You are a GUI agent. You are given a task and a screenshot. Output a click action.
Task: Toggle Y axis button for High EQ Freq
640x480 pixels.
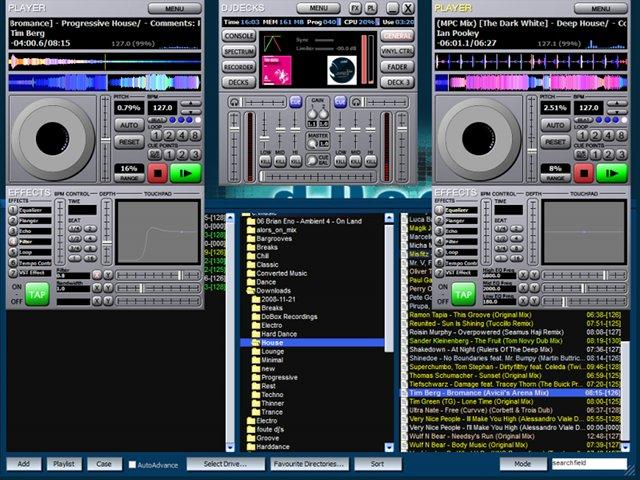534,275
